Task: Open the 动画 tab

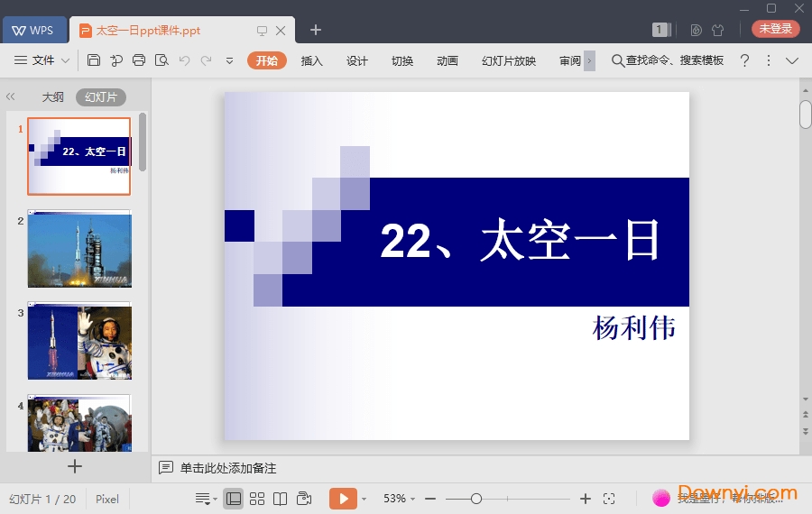Action: coord(448,60)
